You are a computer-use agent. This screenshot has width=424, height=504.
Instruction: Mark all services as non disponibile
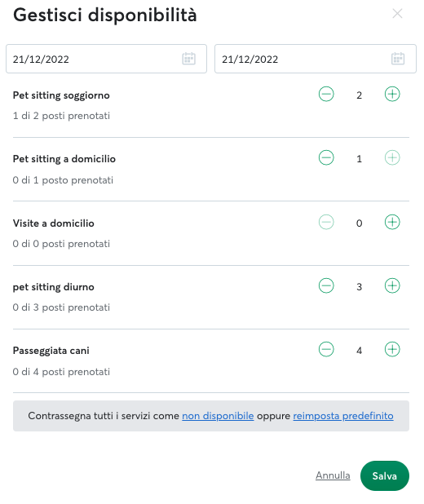tap(218, 416)
